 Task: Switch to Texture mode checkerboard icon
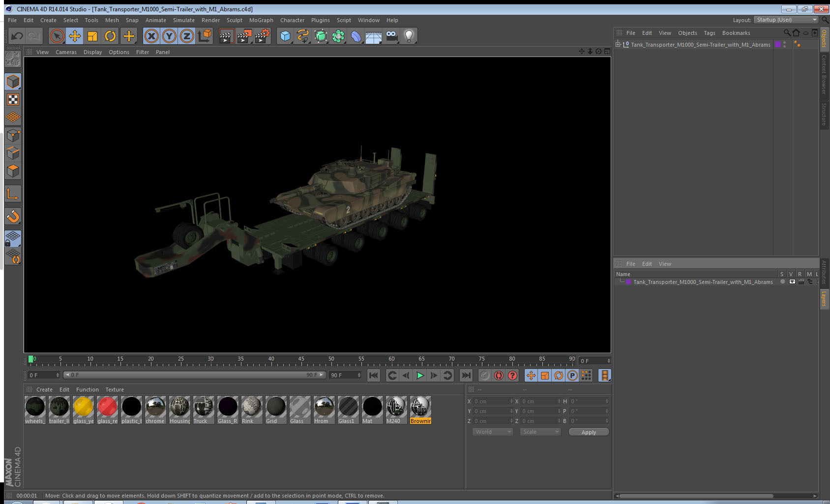pos(13,100)
